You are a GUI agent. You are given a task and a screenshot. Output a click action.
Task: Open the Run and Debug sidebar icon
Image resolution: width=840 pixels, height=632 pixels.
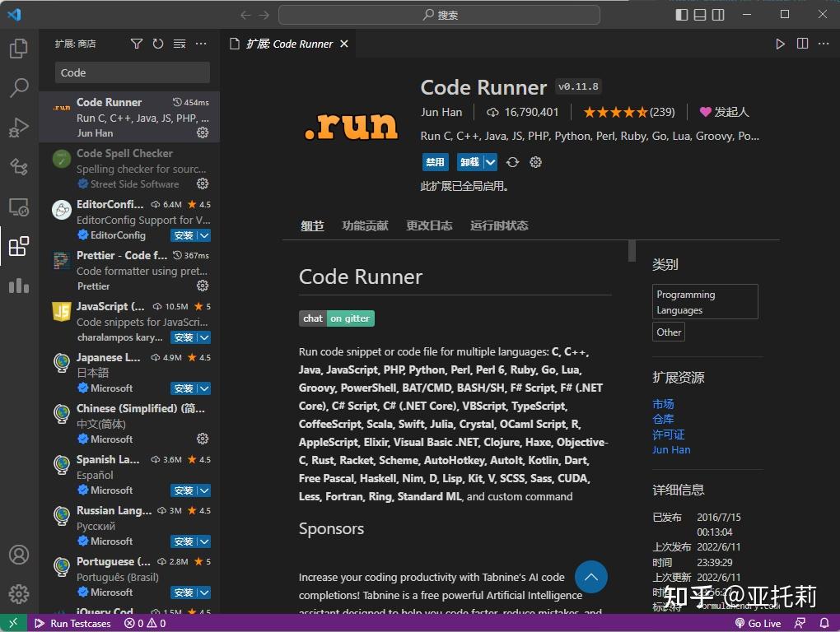19,128
